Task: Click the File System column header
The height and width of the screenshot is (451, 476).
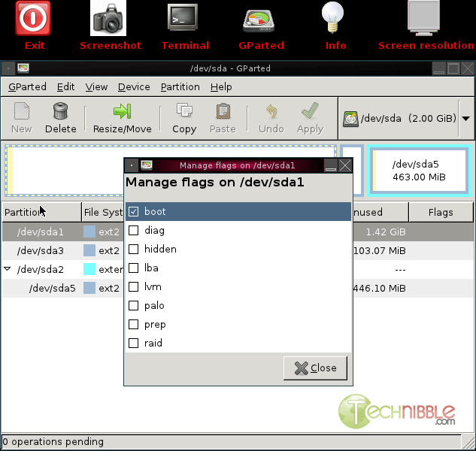Action: pyautogui.click(x=103, y=212)
